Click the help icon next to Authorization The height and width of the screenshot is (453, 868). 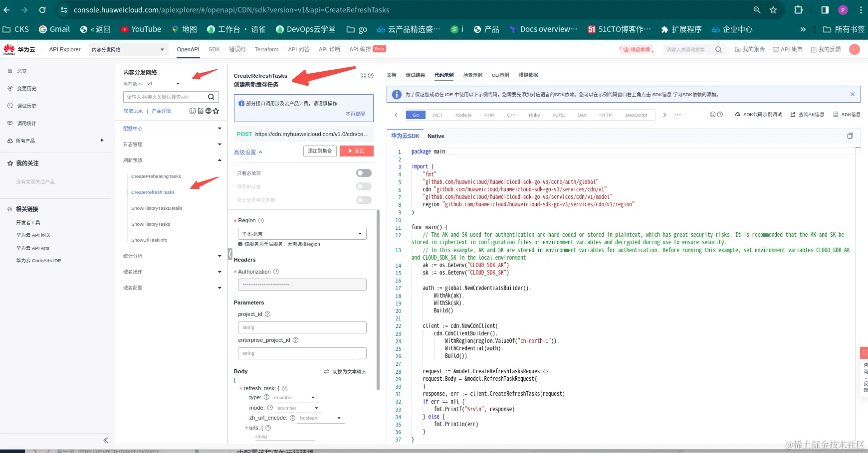click(276, 272)
